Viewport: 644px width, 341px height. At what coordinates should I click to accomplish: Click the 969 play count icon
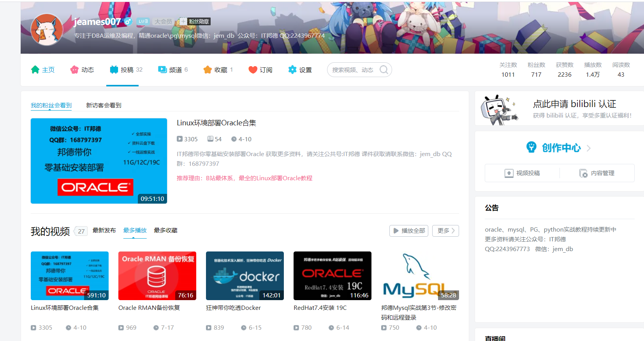pyautogui.click(x=121, y=328)
